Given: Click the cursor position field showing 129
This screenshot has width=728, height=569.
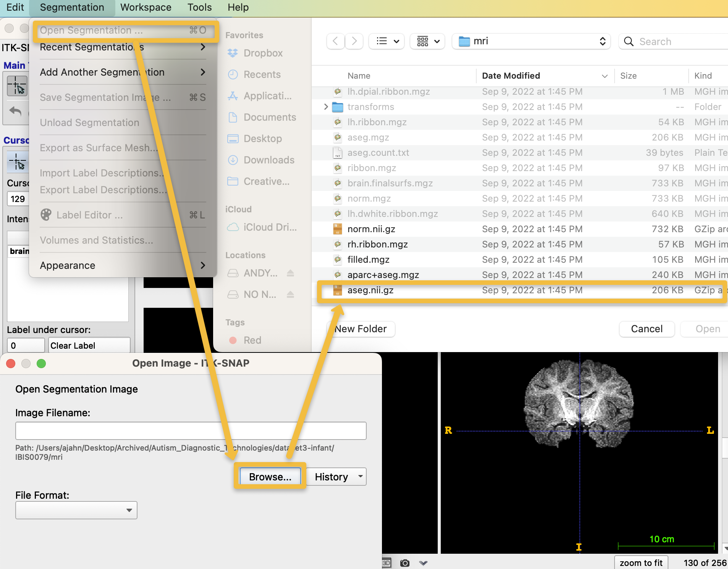Looking at the screenshot, I should (x=18, y=199).
